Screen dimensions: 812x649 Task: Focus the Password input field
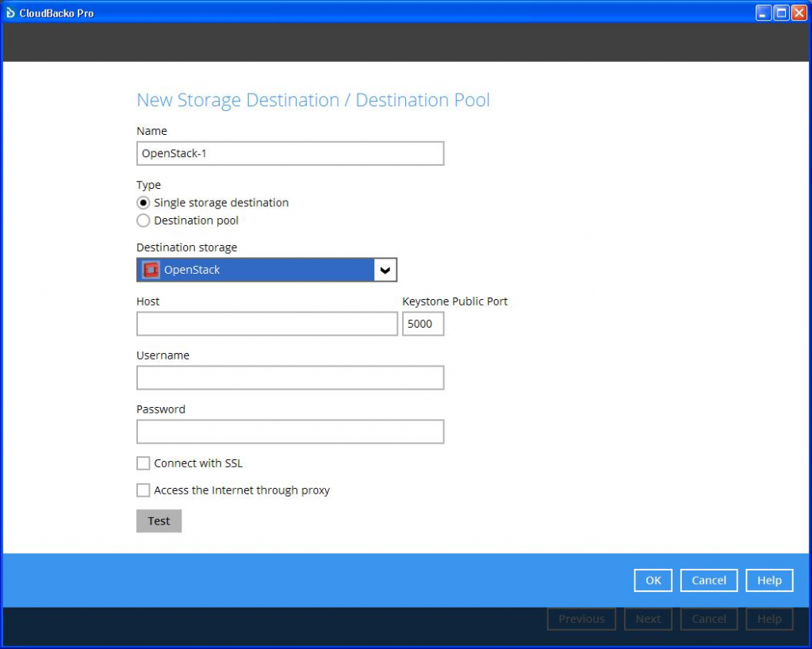(290, 432)
